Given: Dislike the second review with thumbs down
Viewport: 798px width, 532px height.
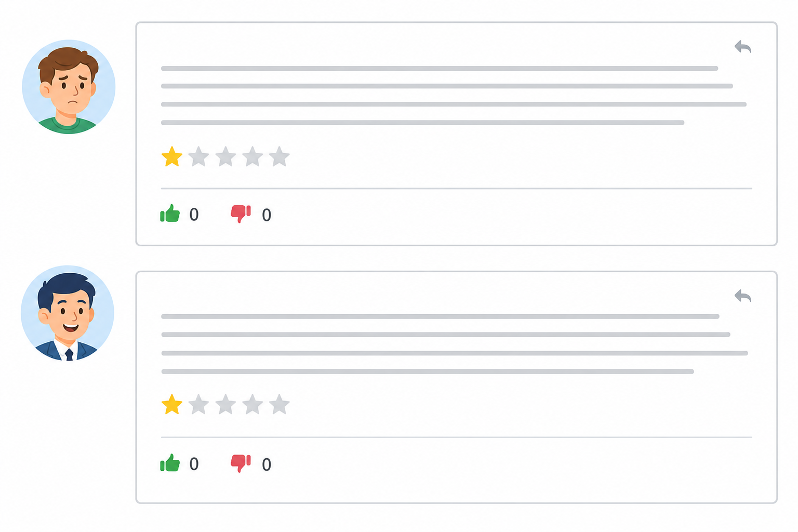Looking at the screenshot, I should [241, 463].
